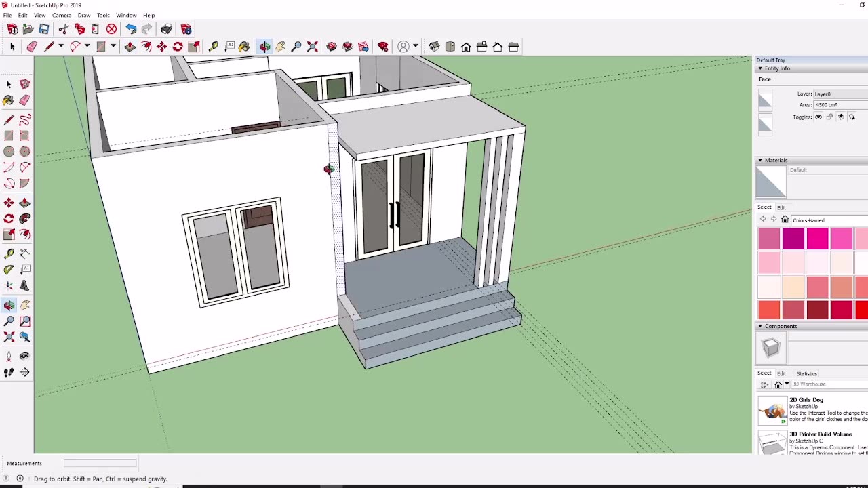The image size is (868, 488).
Task: Select the Freehand drawing tool
Action: (x=24, y=120)
